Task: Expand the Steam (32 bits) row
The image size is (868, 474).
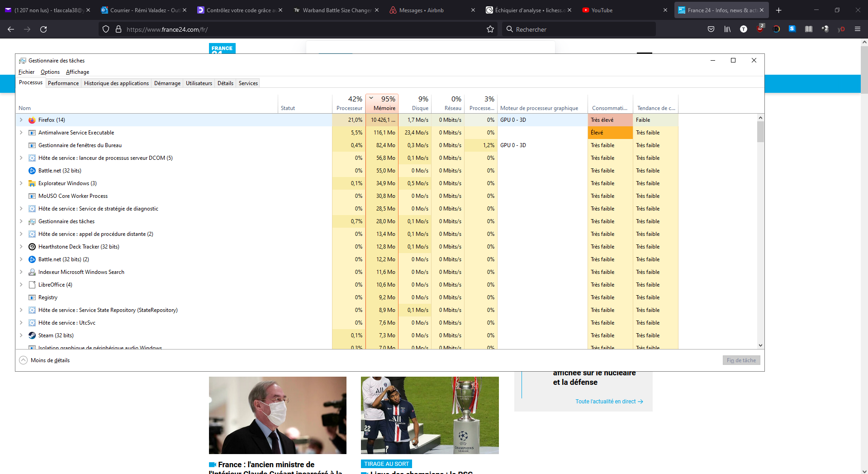Action: (21, 335)
